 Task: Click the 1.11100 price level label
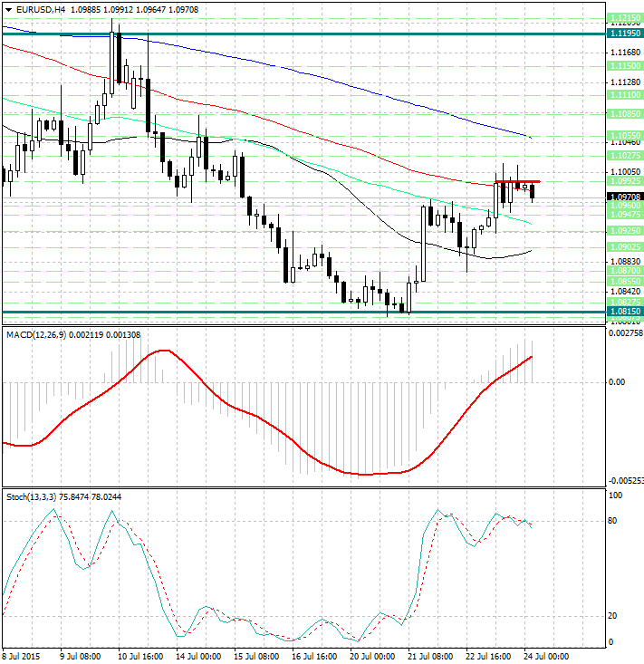(625, 95)
